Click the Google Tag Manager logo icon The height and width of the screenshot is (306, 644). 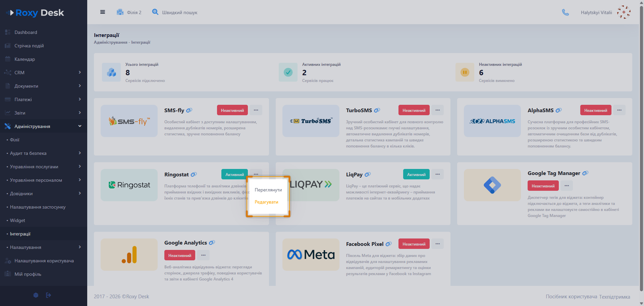click(492, 185)
